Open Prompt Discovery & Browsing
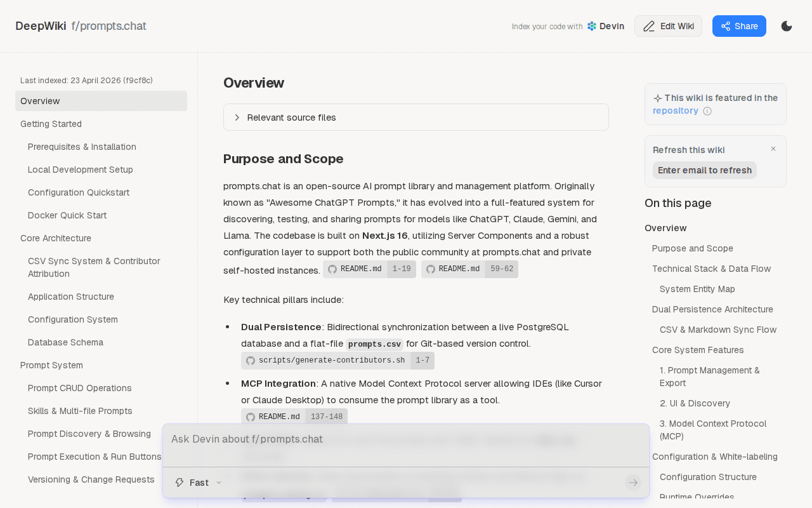Image resolution: width=812 pixels, height=508 pixels. click(x=89, y=434)
